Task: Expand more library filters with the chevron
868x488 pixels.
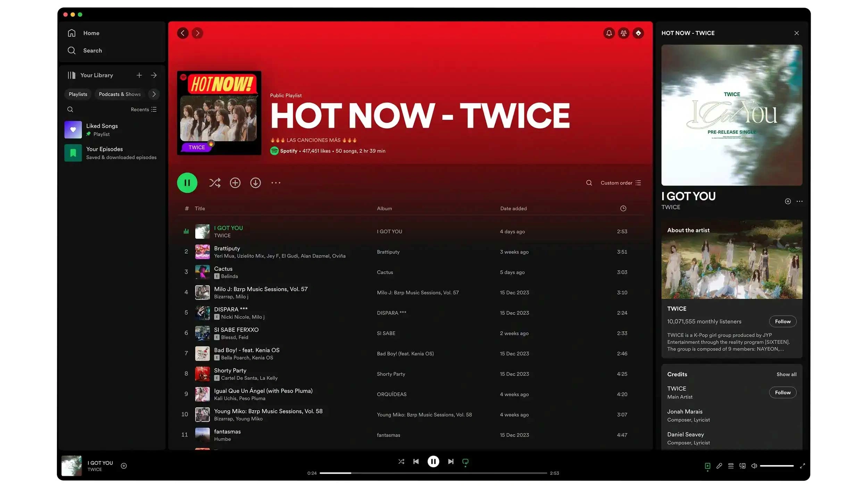Action: 153,94
